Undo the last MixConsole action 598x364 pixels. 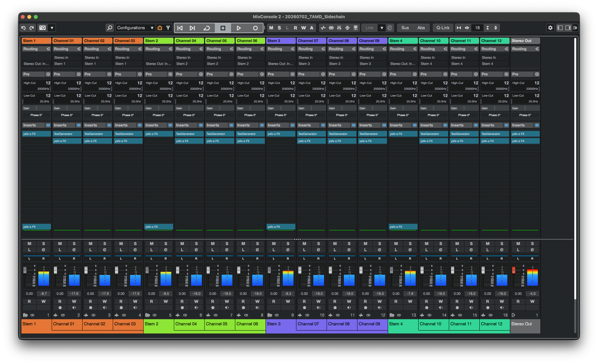[x=24, y=28]
